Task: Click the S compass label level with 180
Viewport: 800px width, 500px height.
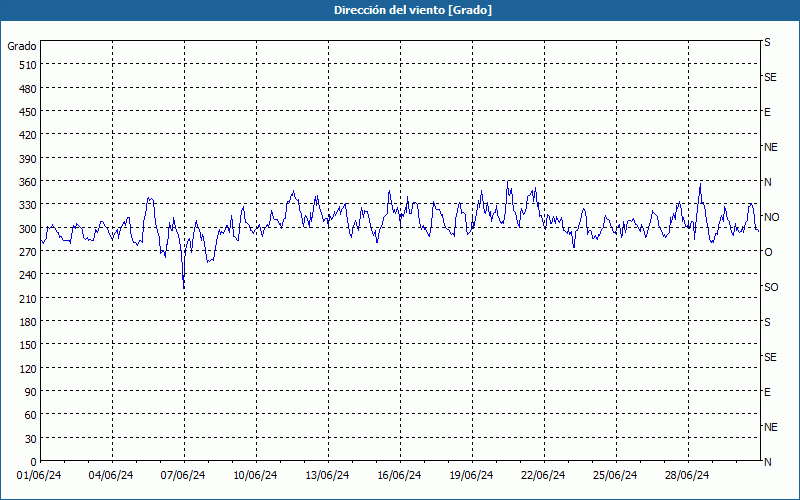Action: pos(767,322)
